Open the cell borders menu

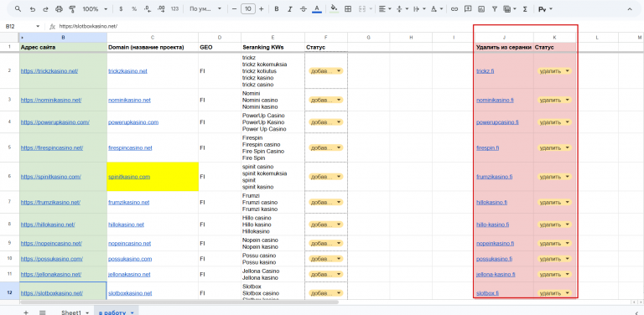348,9
